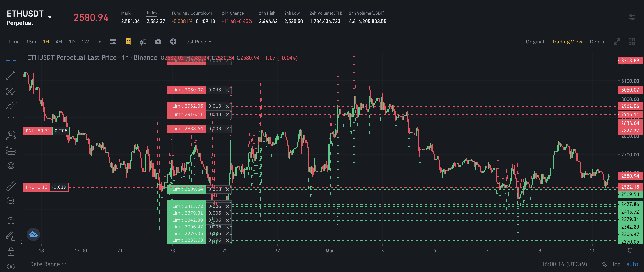Click the add indicator plus icon
This screenshot has width=644, height=272.
point(173,42)
